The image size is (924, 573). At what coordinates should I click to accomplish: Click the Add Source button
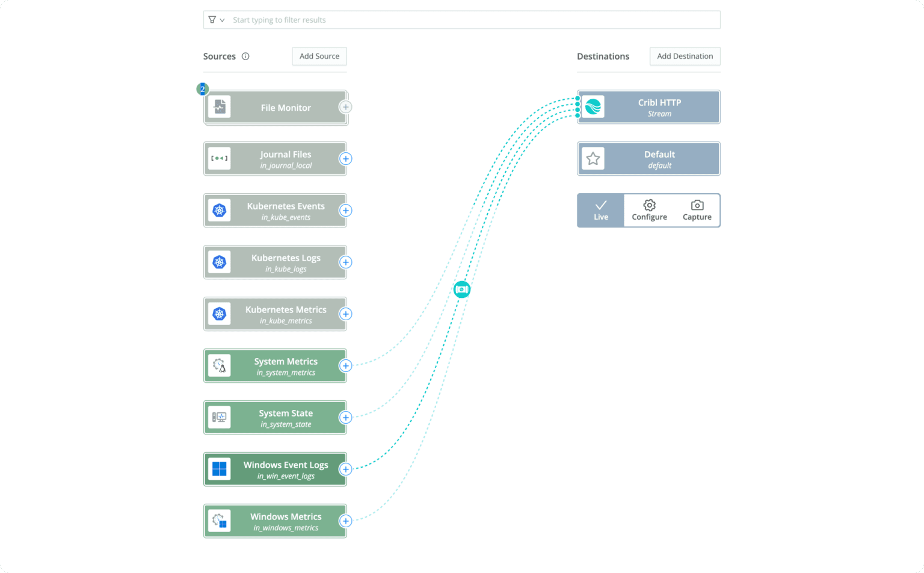pyautogui.click(x=319, y=57)
